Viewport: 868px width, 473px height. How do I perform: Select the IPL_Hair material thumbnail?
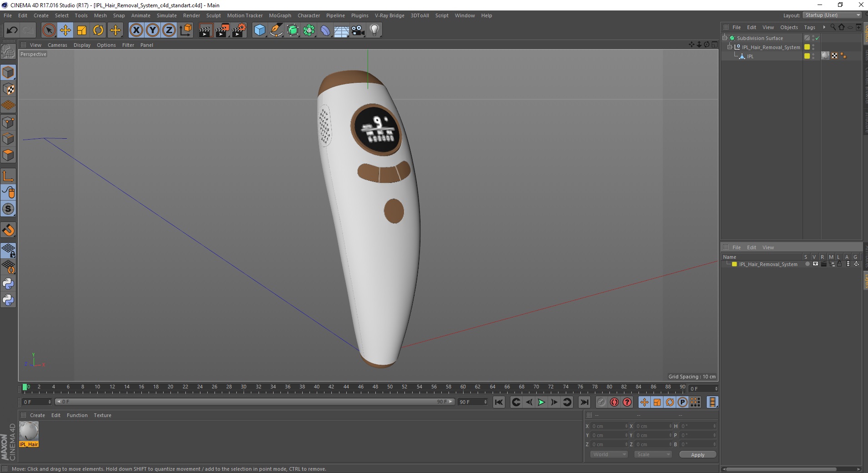point(29,431)
